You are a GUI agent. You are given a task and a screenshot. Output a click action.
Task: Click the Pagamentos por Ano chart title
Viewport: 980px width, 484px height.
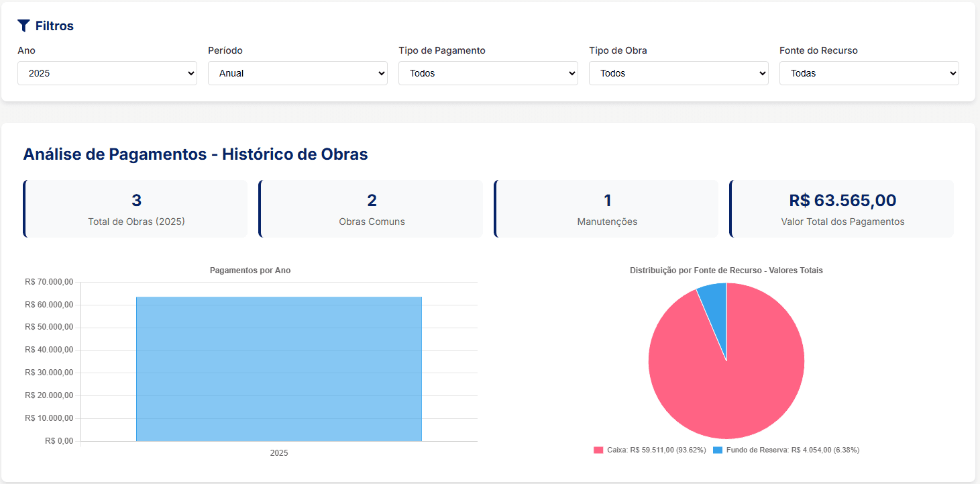250,271
